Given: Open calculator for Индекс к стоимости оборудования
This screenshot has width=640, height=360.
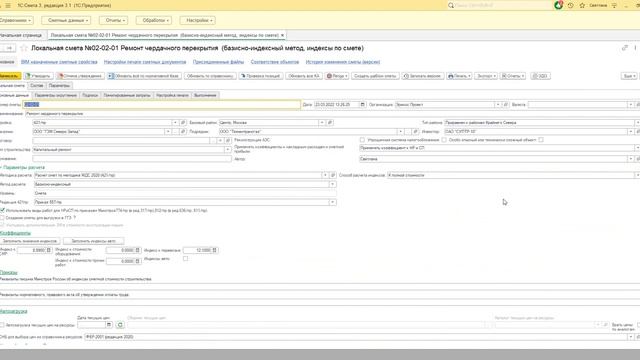Looking at the screenshot, I should click(x=138, y=250).
